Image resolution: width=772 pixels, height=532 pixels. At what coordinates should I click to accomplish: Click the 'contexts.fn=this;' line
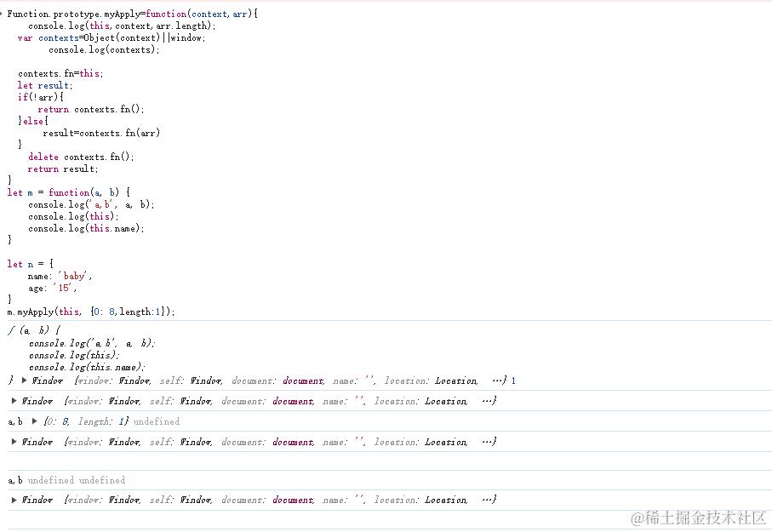(60, 73)
